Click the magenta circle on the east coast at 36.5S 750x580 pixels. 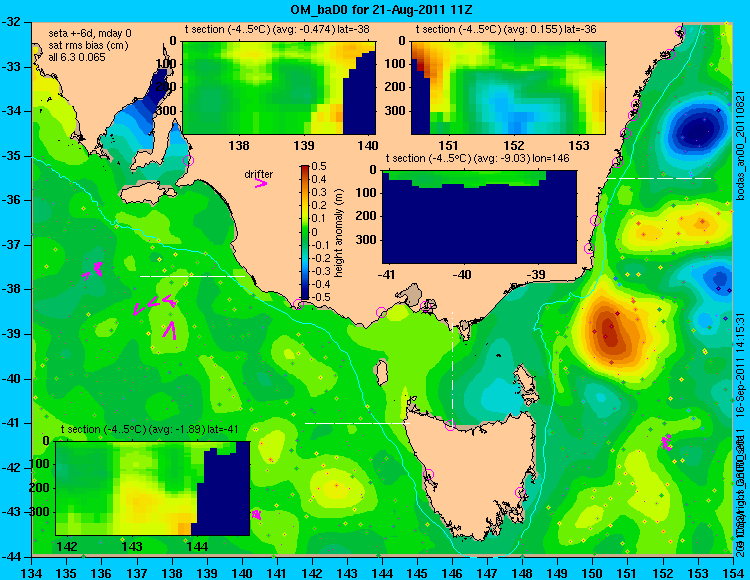[x=596, y=220]
